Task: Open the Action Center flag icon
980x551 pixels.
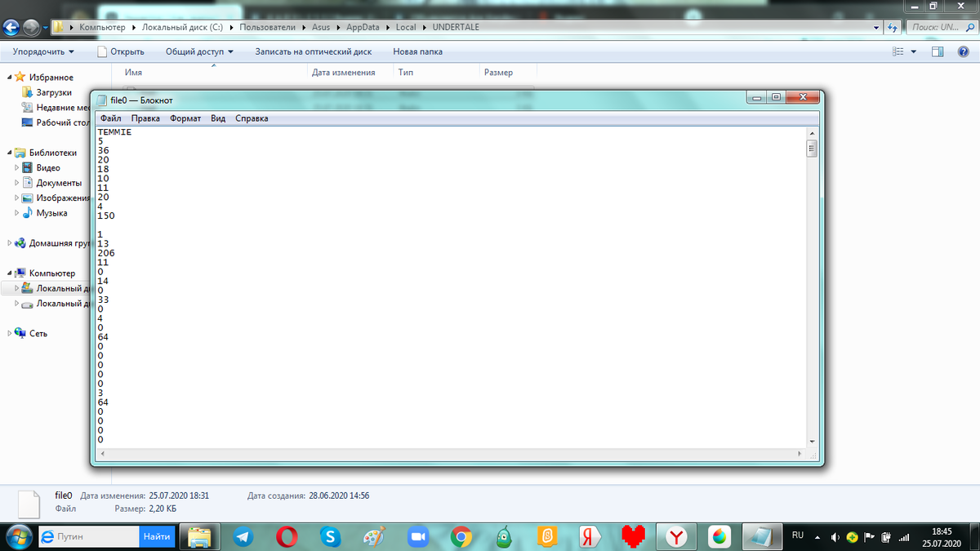Action: tap(870, 537)
